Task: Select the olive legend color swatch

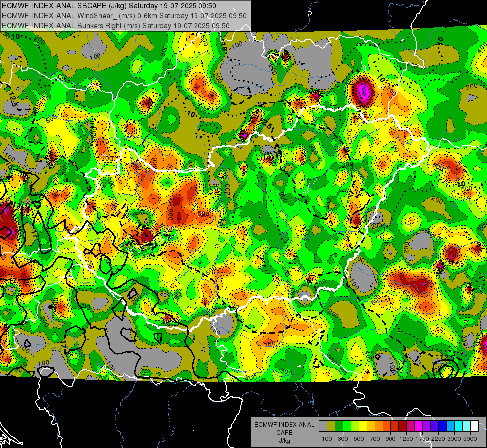Action: tap(331, 426)
